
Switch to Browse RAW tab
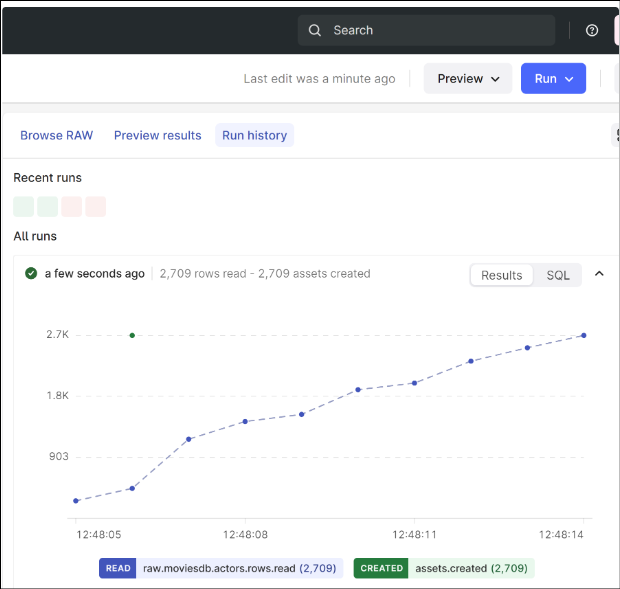coord(56,135)
